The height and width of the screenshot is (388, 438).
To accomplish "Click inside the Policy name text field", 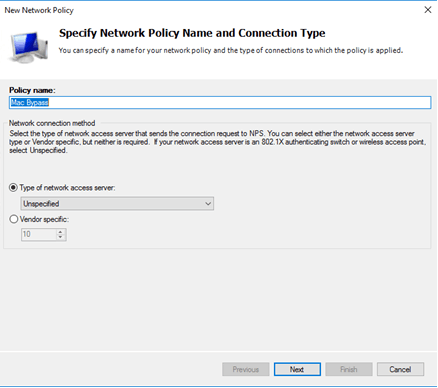I will click(220, 102).
